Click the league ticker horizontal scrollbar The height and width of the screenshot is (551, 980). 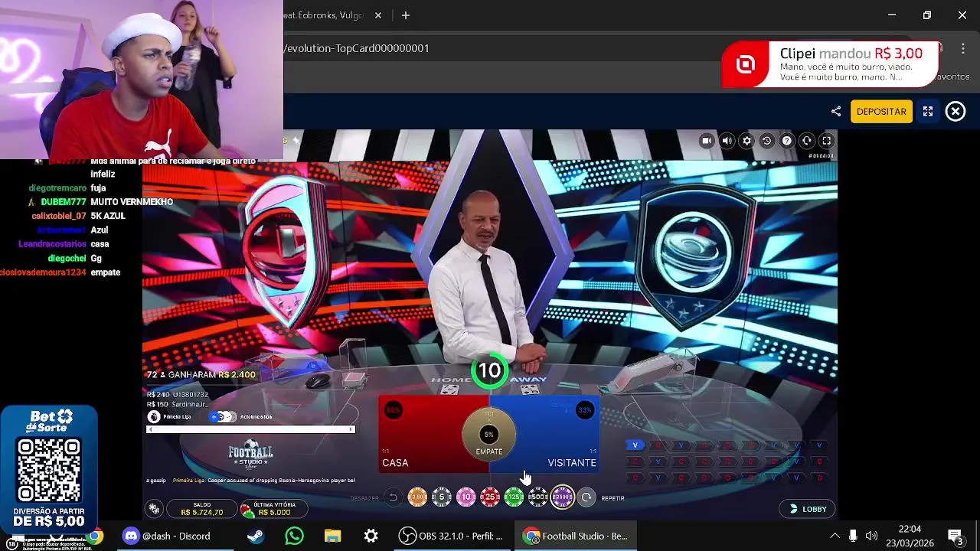click(250, 429)
